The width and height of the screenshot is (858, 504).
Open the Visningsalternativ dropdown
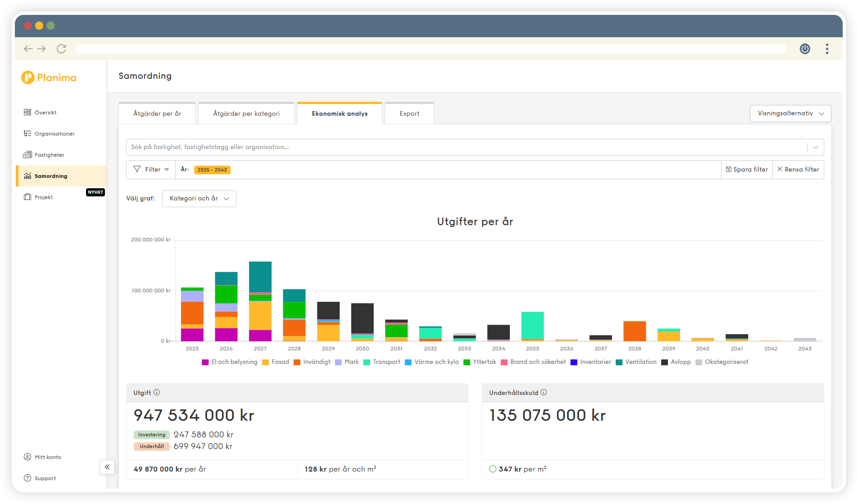click(x=790, y=113)
